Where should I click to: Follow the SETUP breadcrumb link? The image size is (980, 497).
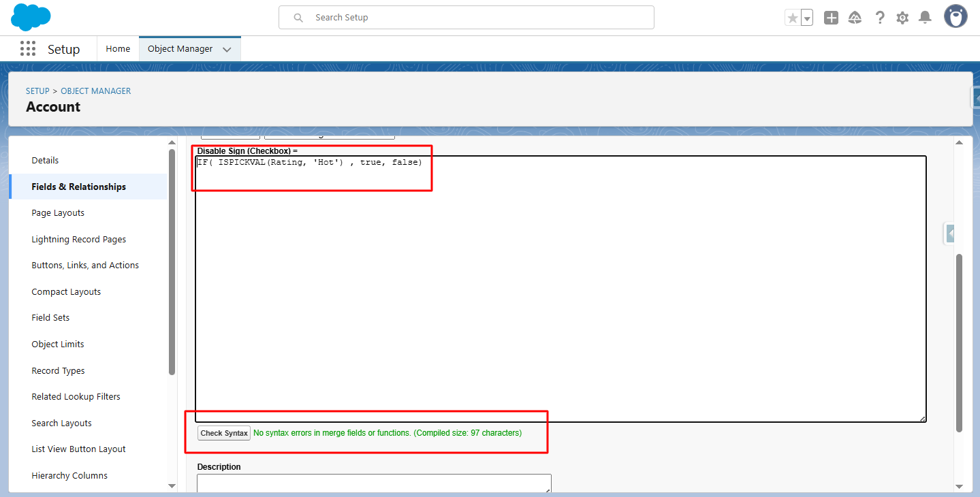click(37, 91)
